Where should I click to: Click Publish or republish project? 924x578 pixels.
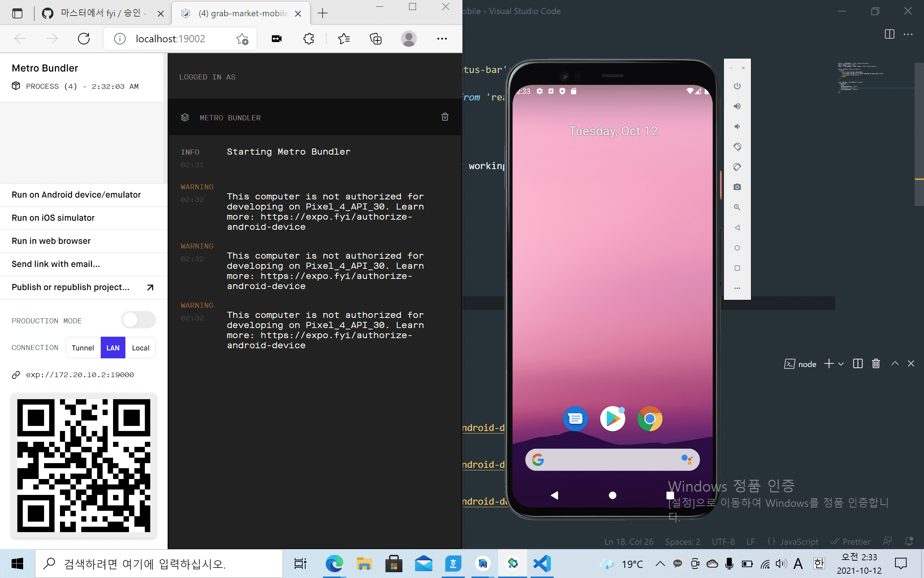coord(71,287)
